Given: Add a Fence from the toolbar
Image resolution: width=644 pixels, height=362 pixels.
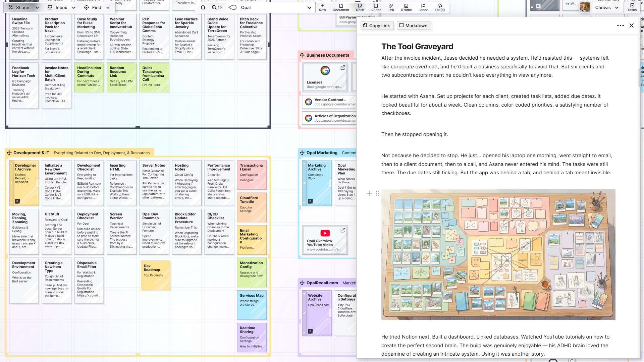Looking at the screenshot, I should pyautogui.click(x=423, y=7).
